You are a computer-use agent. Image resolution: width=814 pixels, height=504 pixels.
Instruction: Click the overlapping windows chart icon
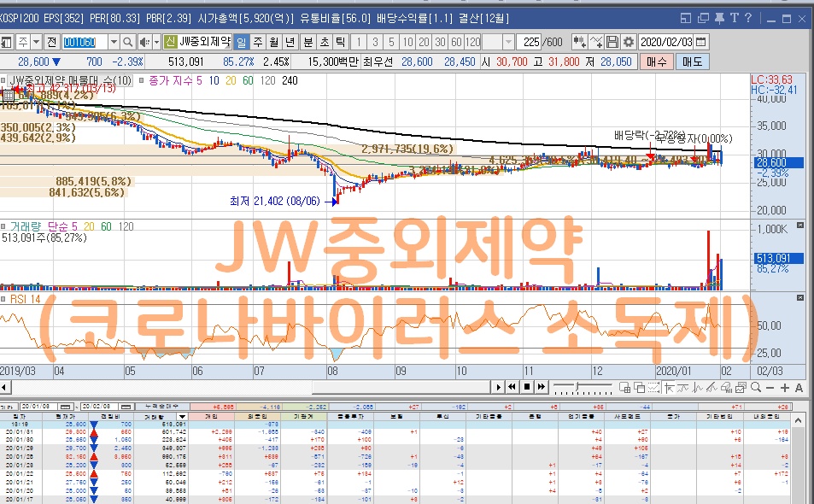coord(639,387)
